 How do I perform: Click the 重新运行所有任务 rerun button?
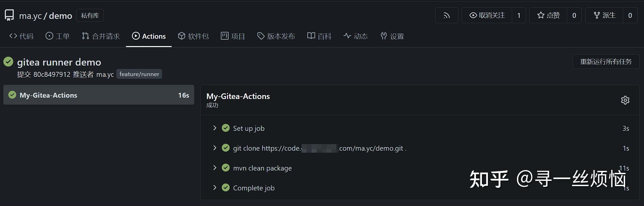pos(606,62)
